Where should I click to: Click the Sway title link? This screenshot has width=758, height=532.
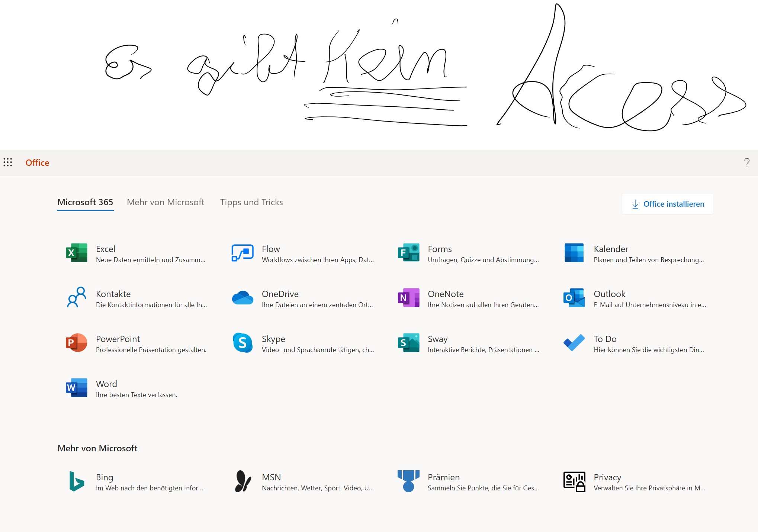(438, 339)
